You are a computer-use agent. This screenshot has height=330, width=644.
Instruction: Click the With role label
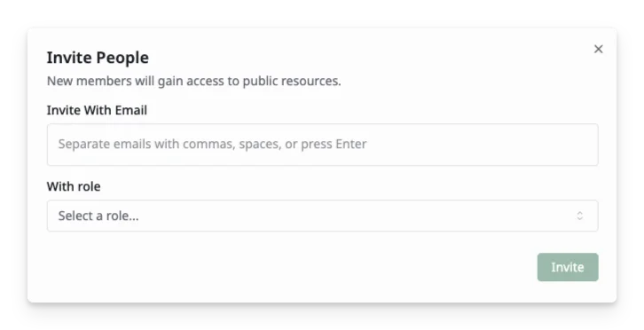pos(74,186)
